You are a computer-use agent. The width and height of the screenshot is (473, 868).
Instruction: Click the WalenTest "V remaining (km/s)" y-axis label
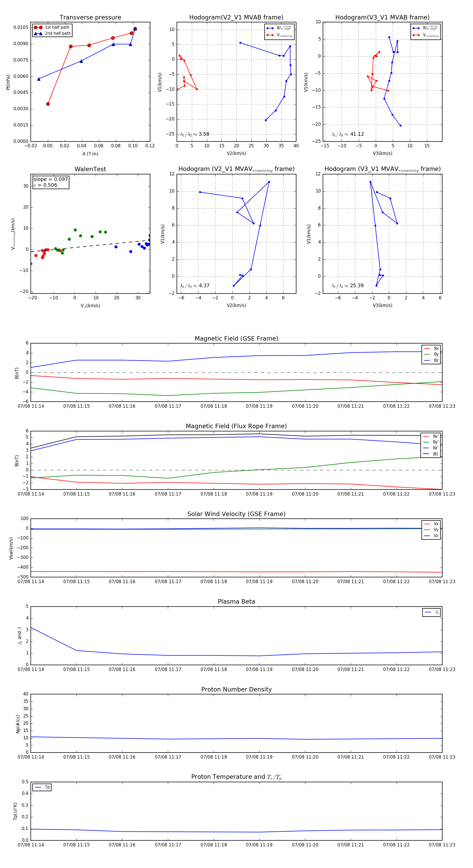click(13, 234)
